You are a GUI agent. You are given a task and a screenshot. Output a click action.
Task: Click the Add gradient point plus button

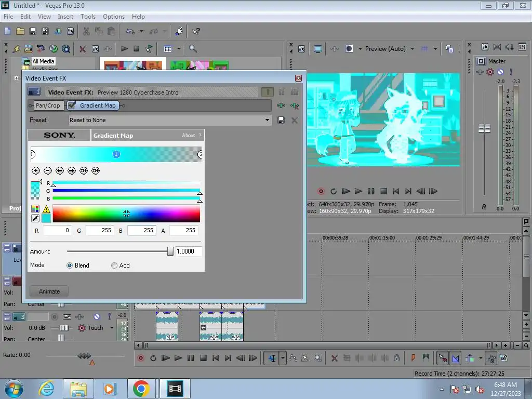pos(36,170)
